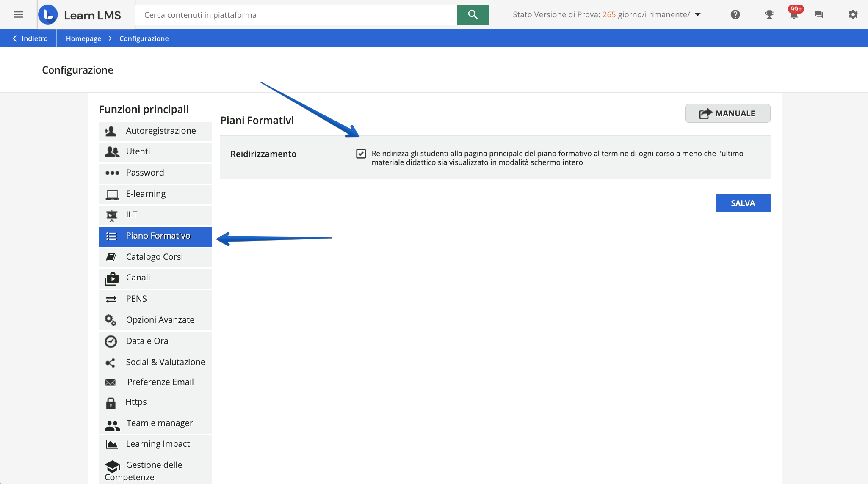Click the green search magnifier button
Screen dimensions: 868x484
(473, 15)
